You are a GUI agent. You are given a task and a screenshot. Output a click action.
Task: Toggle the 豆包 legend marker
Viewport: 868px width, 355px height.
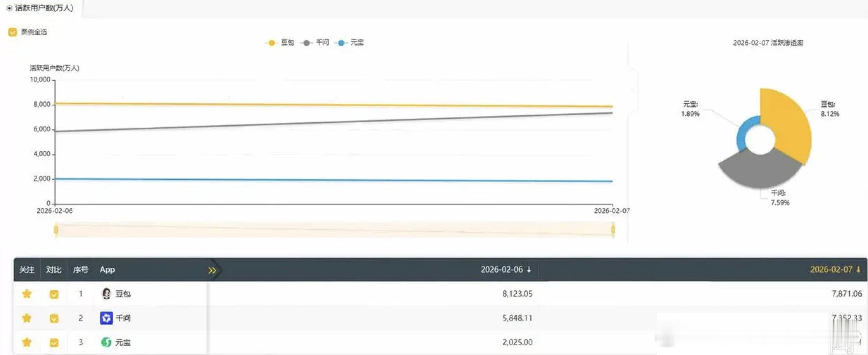tap(271, 43)
